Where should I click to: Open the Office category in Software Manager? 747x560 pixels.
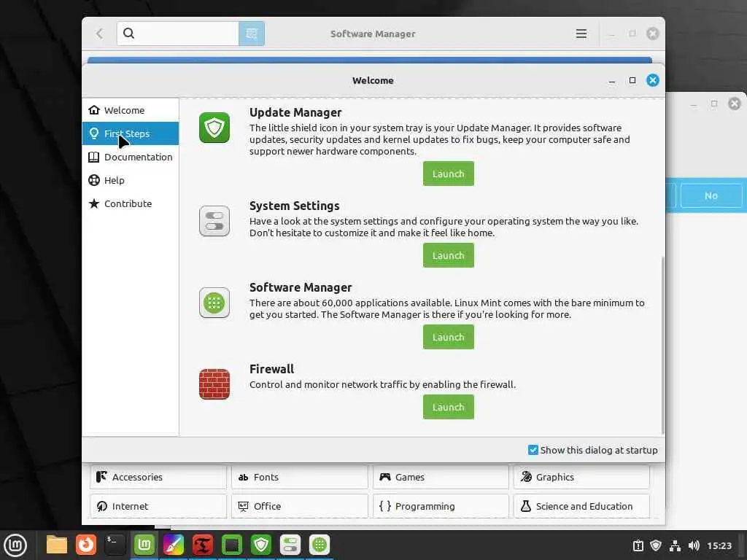click(x=300, y=506)
